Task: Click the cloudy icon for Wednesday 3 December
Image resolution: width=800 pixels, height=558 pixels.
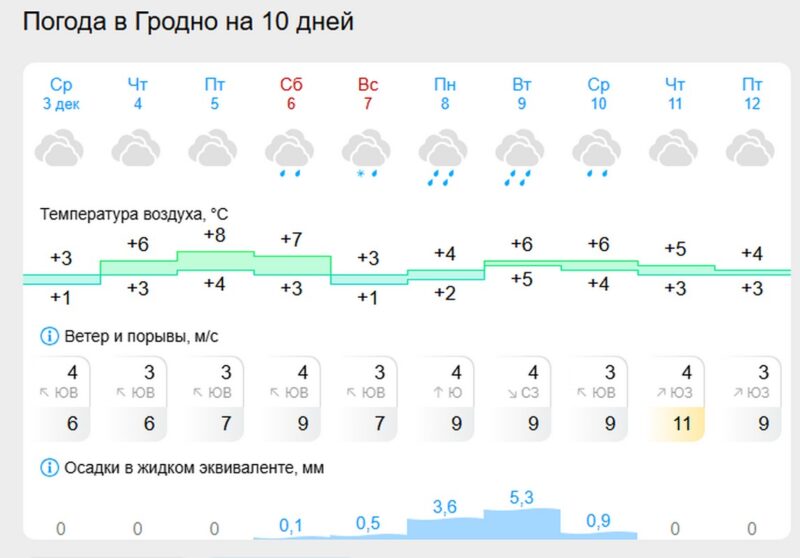Action: click(61, 150)
